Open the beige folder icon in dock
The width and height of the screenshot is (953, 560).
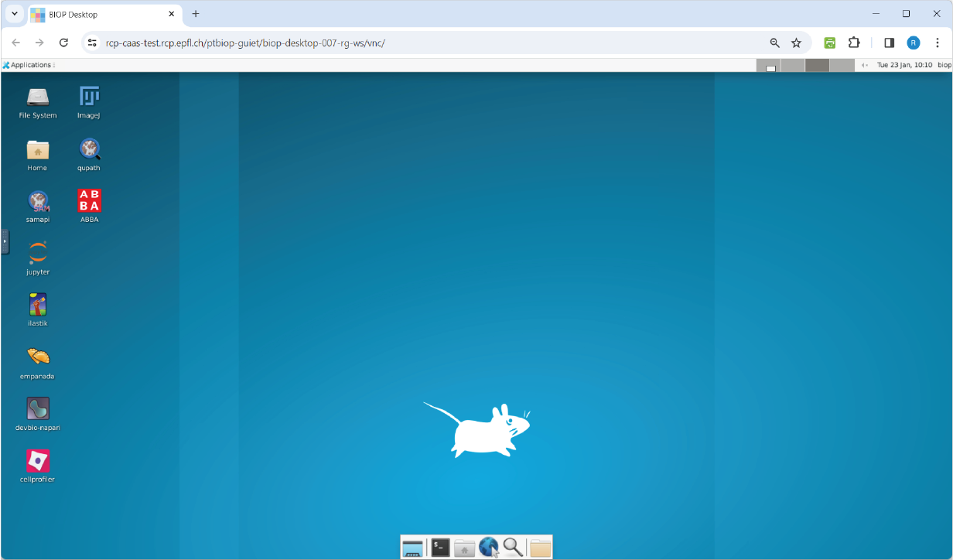pos(541,548)
